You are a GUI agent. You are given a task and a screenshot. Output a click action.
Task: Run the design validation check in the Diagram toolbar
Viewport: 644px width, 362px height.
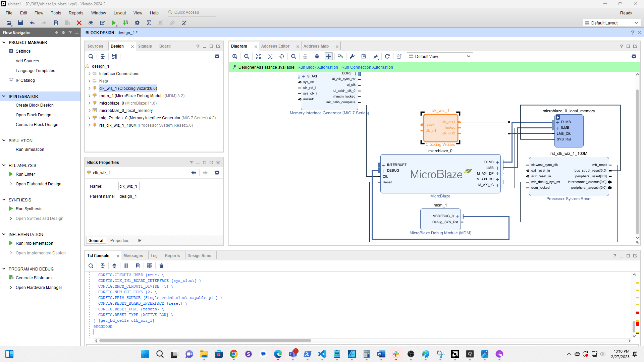pos(364,56)
